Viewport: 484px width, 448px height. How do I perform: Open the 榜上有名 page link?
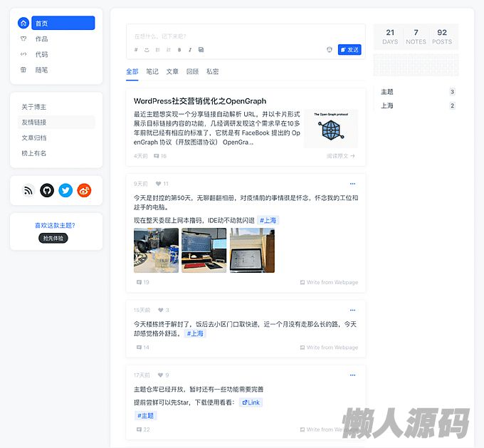pyautogui.click(x=34, y=153)
